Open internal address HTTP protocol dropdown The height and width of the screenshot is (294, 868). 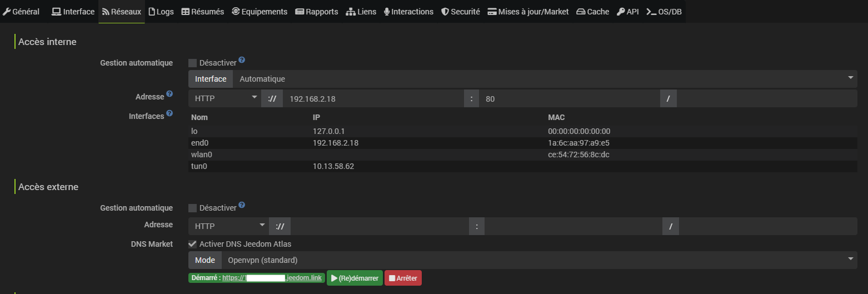(225, 99)
